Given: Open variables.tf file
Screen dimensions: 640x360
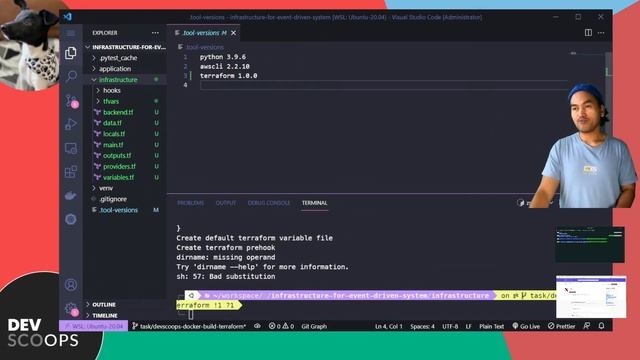Looking at the screenshot, I should tap(125, 177).
